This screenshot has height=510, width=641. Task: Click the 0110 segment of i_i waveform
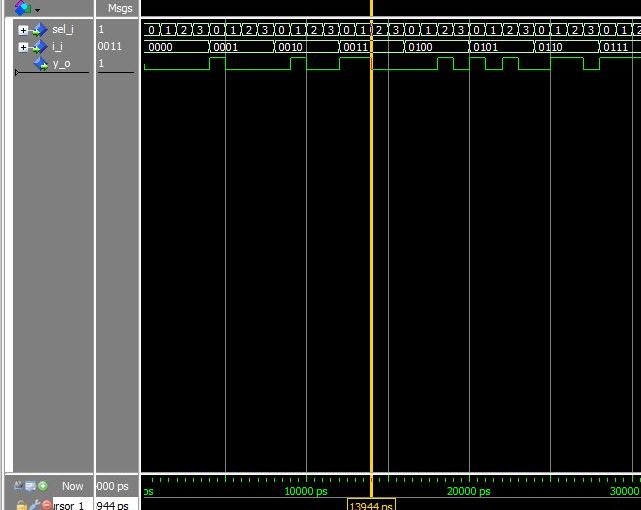tap(567, 47)
